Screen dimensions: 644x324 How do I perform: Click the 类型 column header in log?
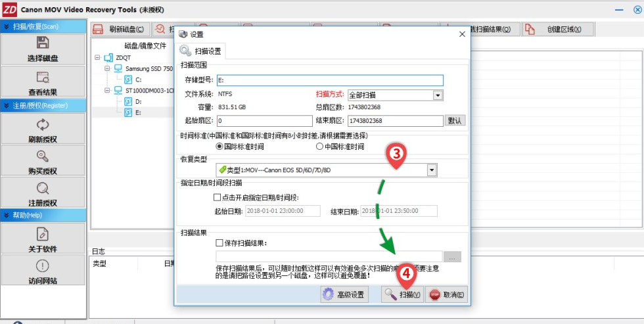pyautogui.click(x=99, y=264)
